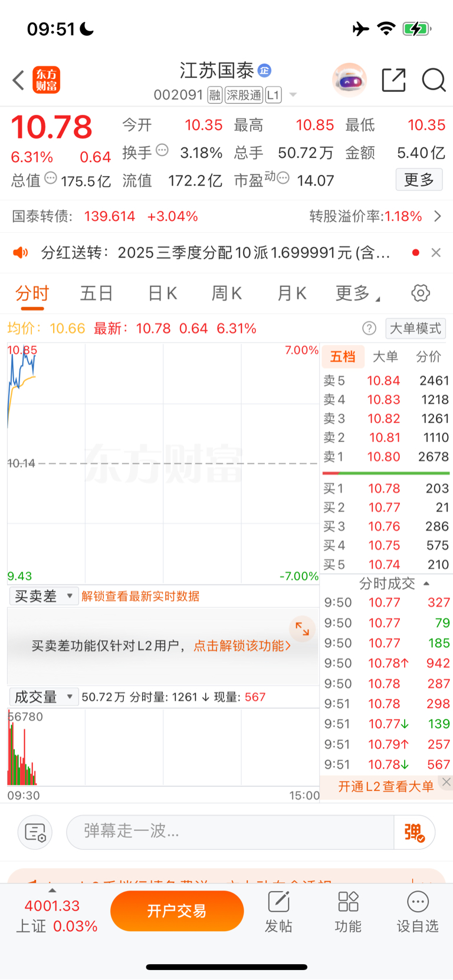This screenshot has width=453, height=980.
Task: Tap the question mark help icon
Action: click(369, 328)
